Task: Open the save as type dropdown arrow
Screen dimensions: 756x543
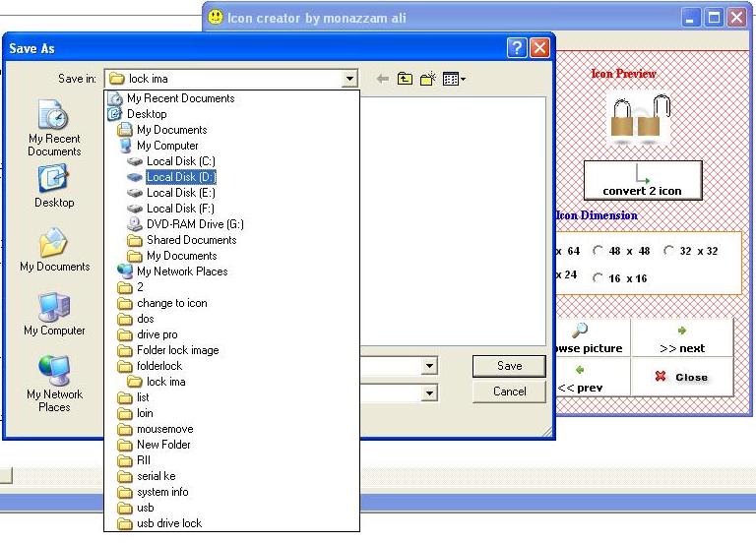Action: click(x=429, y=392)
